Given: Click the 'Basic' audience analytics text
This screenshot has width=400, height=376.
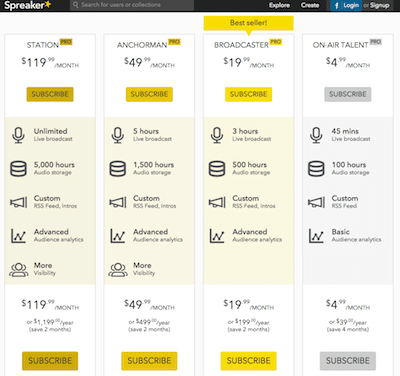Looking at the screenshot, I should [340, 232].
